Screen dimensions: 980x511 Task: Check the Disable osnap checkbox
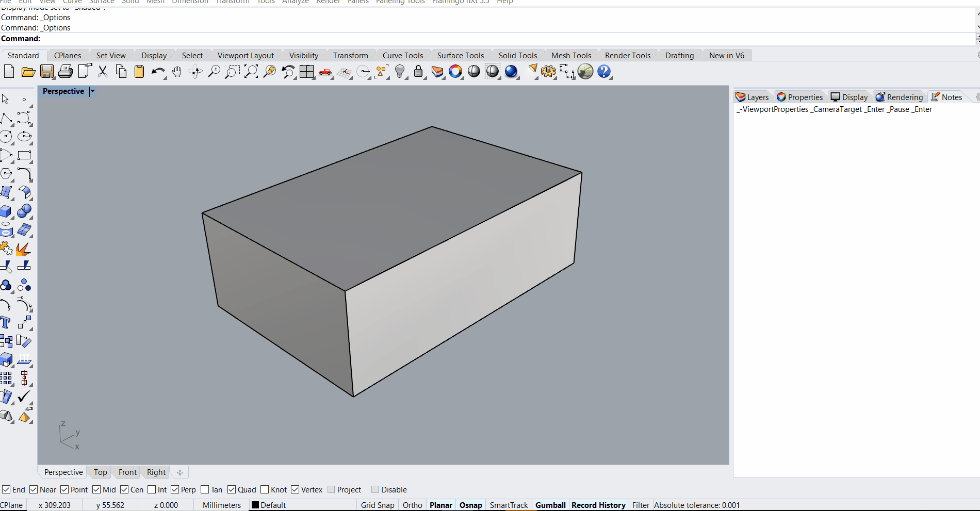375,489
